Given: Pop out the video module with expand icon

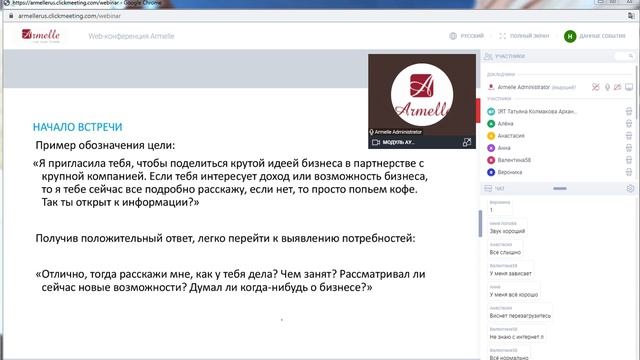Looking at the screenshot, I should 467,142.
